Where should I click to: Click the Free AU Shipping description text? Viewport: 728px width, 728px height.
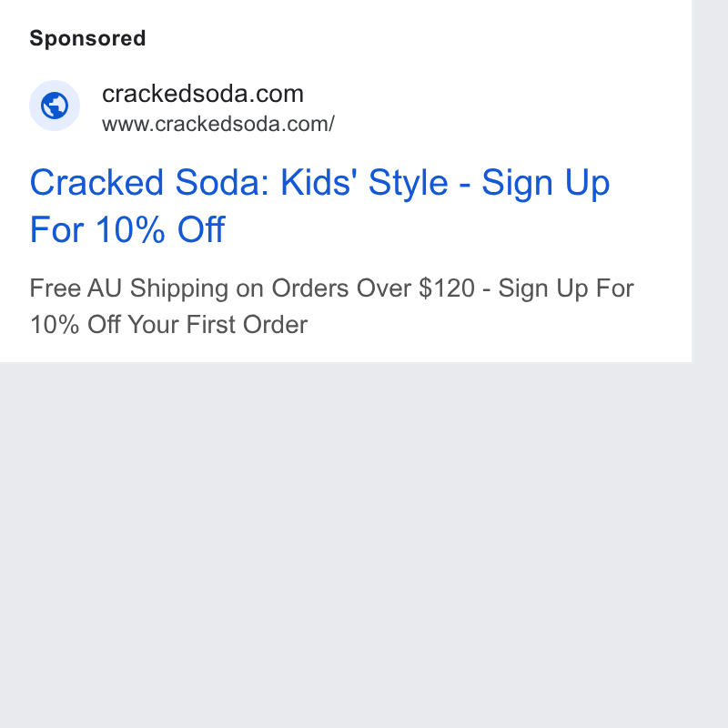pyautogui.click(x=331, y=306)
